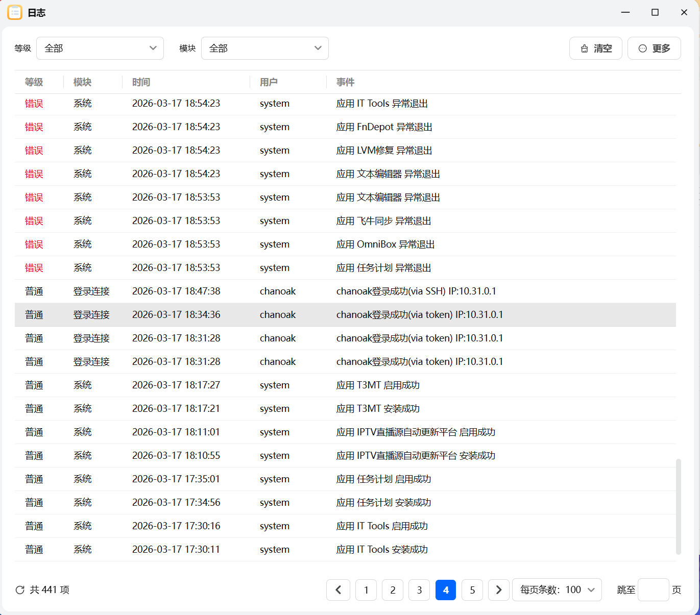This screenshot has height=615, width=700.
Task: Select row '应用 飞牛同步 异常退出'
Action: click(x=345, y=221)
